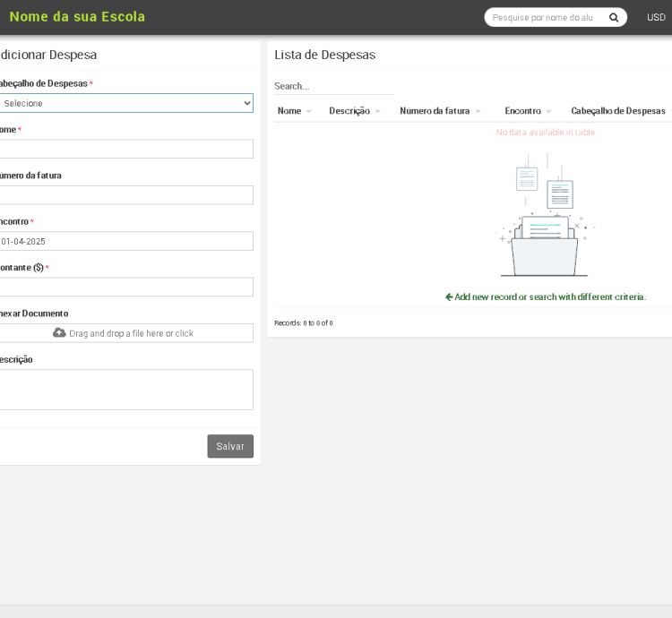Open the Cabeçalho de Despesas Selecione dropdown

125,103
